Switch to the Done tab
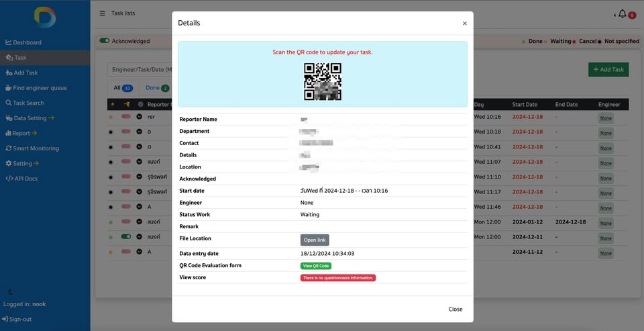 pyautogui.click(x=157, y=88)
